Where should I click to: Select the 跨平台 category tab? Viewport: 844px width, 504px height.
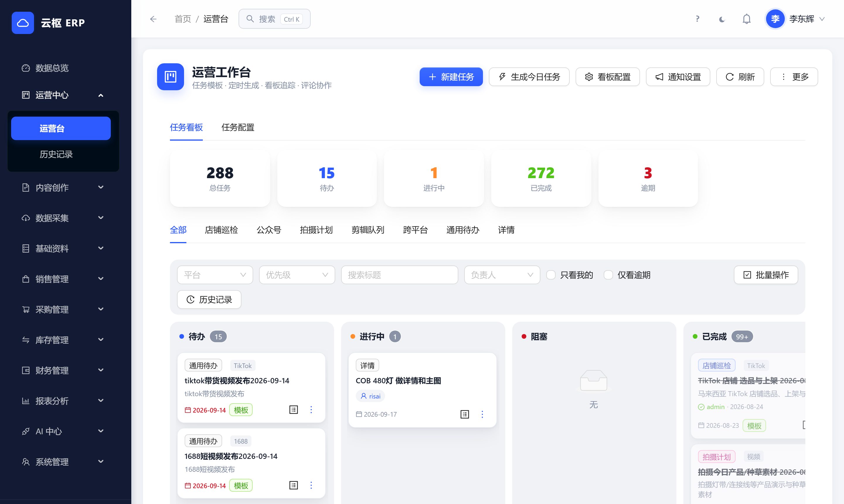(x=415, y=230)
